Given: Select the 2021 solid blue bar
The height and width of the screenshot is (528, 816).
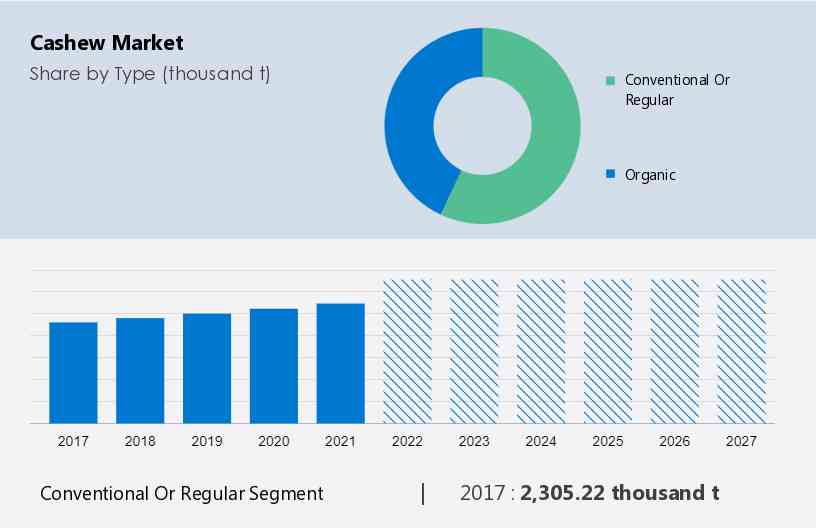Looking at the screenshot, I should (341, 363).
